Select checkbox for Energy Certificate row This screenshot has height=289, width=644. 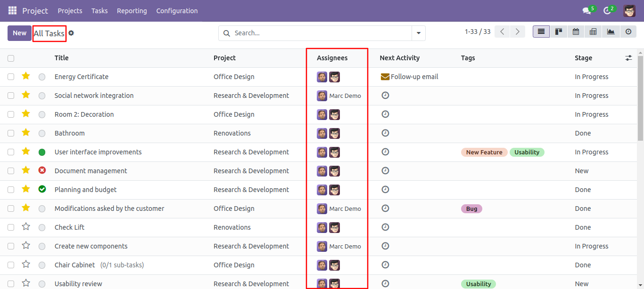point(11,77)
